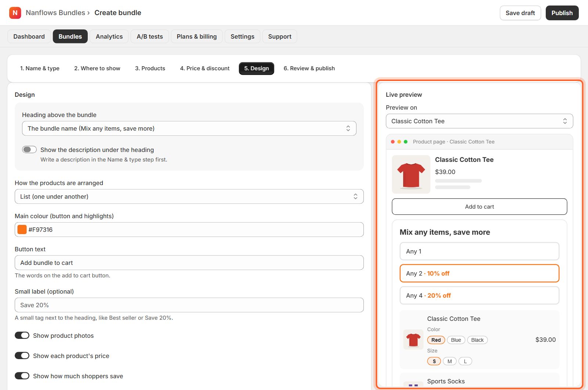
Task: Go to step 1. Name & type
Action: click(40, 68)
